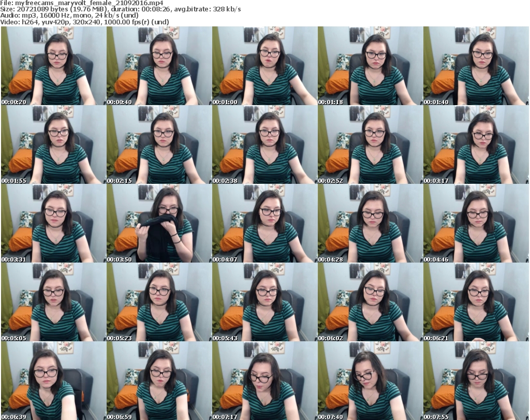Pick the 00:05:05 preview frame
The height and width of the screenshot is (420, 530).
pos(53,302)
